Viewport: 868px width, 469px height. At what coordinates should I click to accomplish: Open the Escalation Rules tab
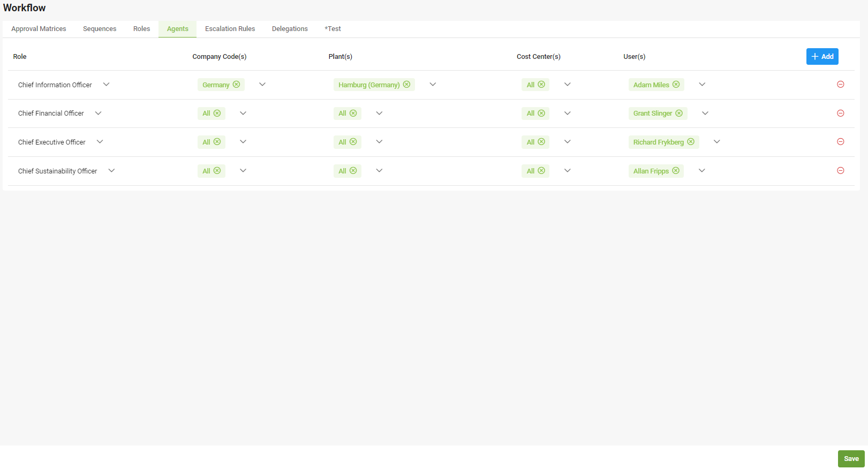(230, 29)
